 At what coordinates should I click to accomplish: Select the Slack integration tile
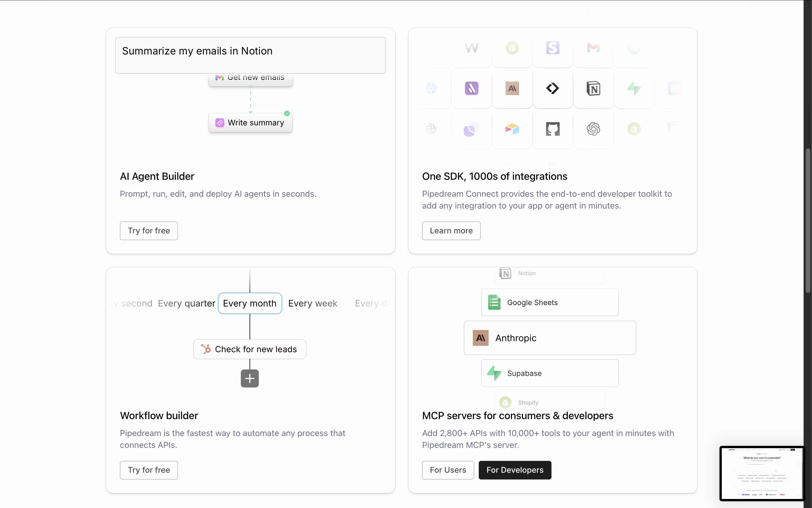[431, 129]
